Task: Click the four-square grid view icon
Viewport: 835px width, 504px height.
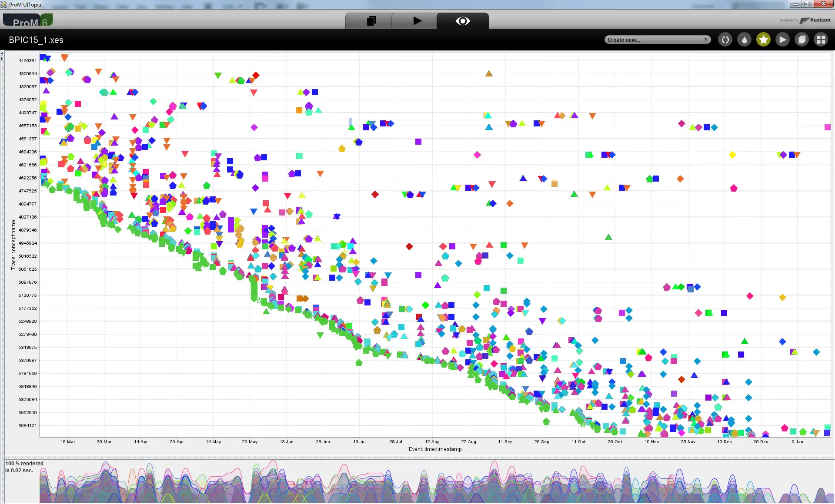Action: (821, 40)
